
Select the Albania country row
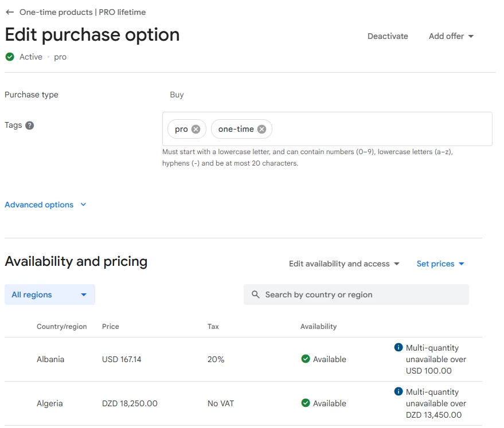pos(50,359)
